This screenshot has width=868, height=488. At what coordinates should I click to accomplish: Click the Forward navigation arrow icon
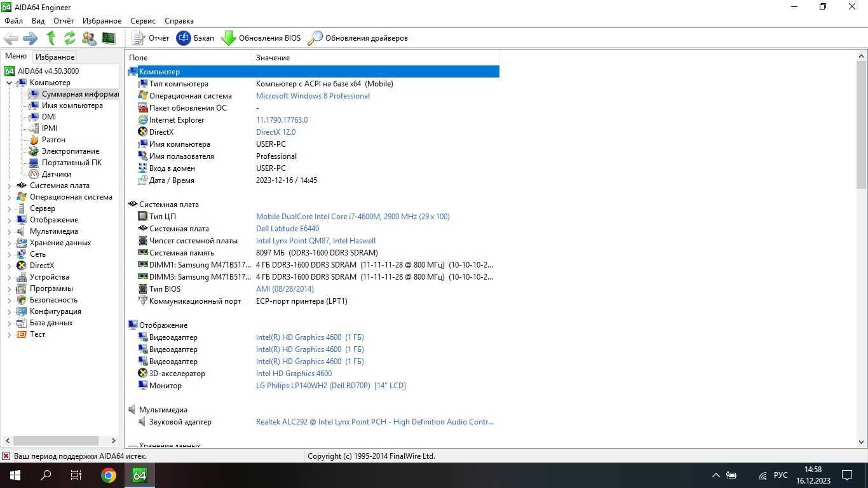(x=31, y=38)
